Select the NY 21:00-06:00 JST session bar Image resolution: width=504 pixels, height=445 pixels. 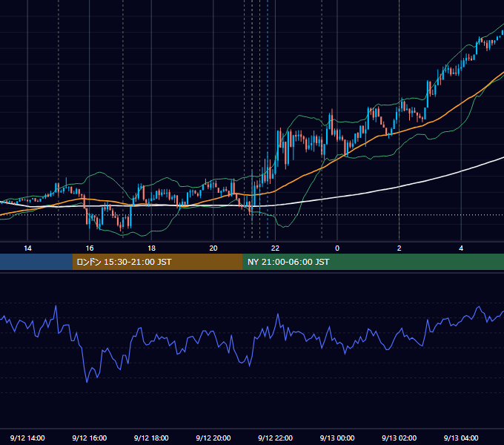373,262
